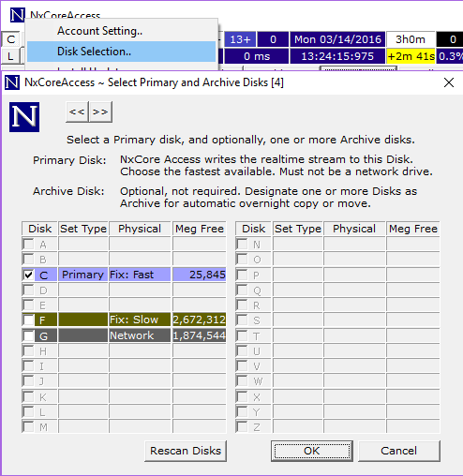Click the left table Set Type header
Screen dimensions: 463x476
[83, 229]
